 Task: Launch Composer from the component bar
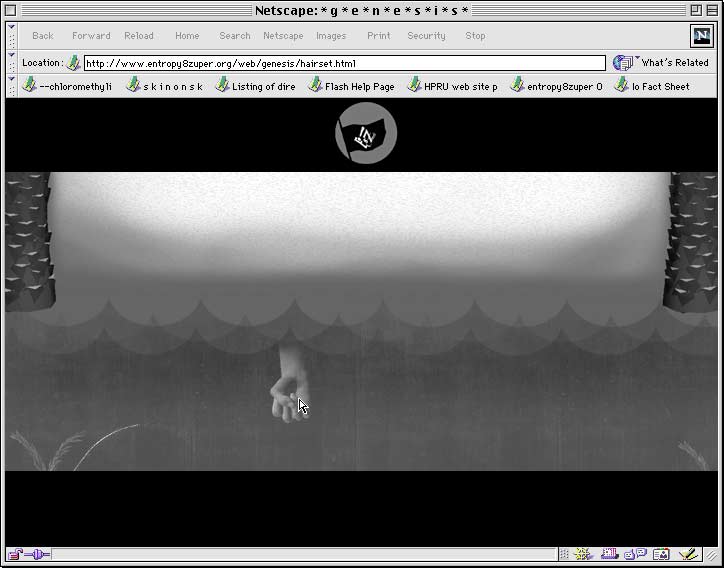point(687,554)
